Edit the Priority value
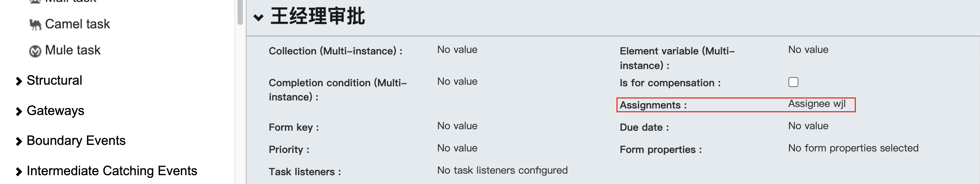Image resolution: width=980 pixels, height=184 pixels. 457,148
